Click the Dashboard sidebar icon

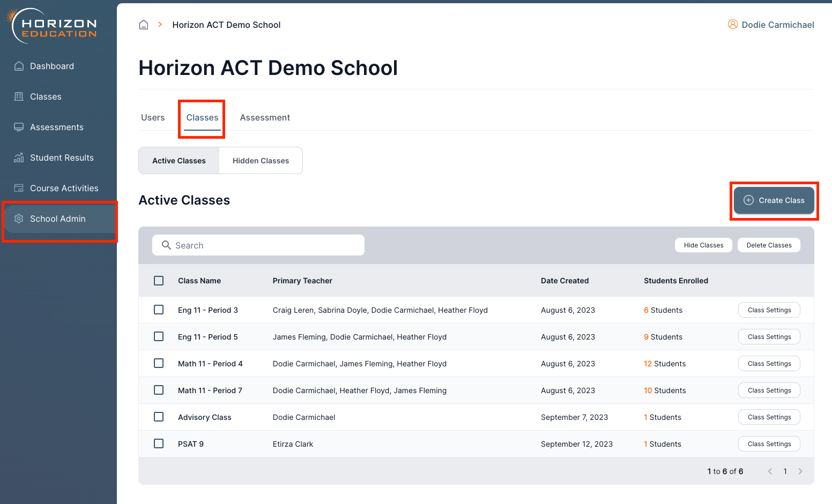click(19, 66)
